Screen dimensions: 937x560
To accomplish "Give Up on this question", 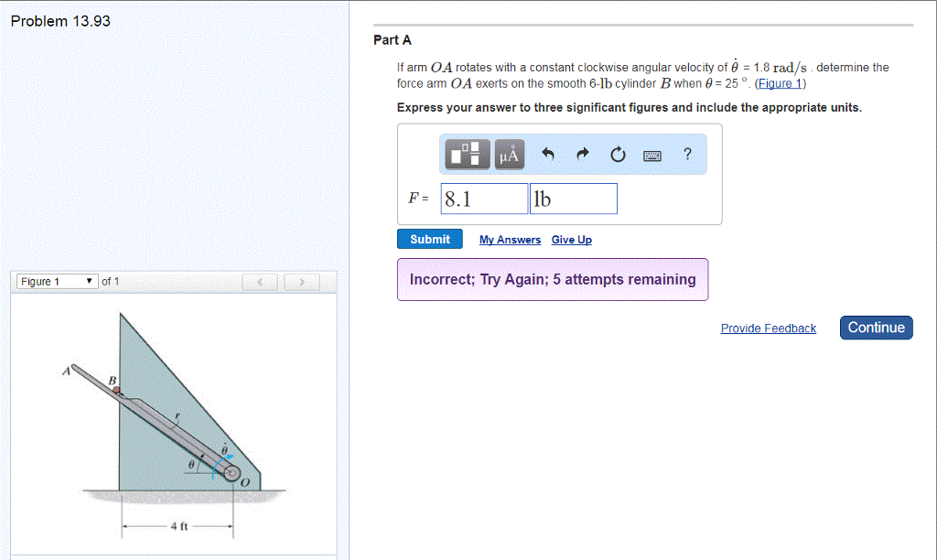I will click(571, 240).
